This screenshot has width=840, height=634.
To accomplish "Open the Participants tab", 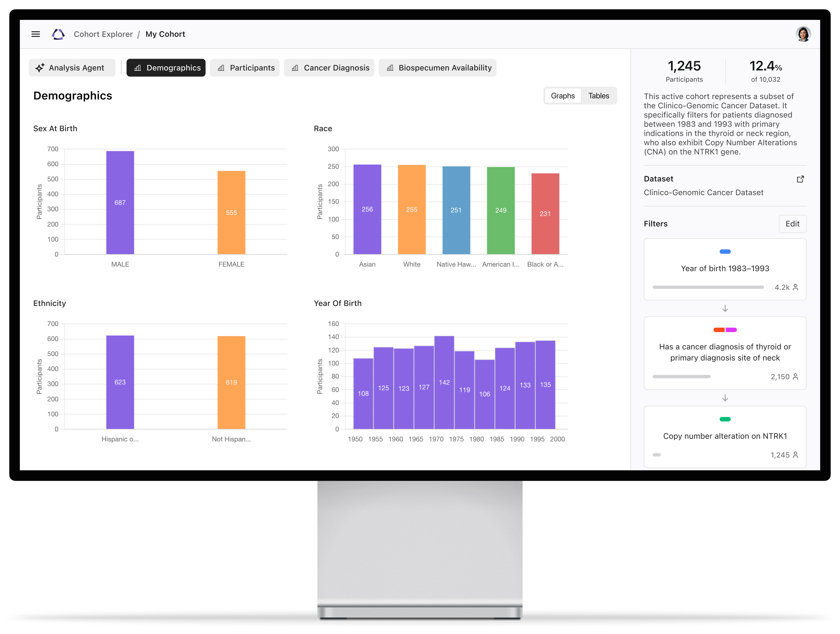I will 245,68.
